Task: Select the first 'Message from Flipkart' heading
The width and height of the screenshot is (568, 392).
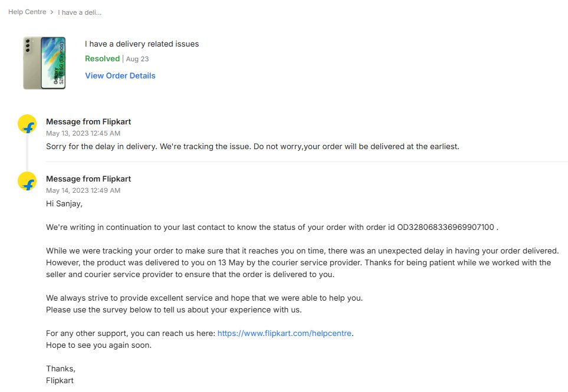Action: coord(88,121)
